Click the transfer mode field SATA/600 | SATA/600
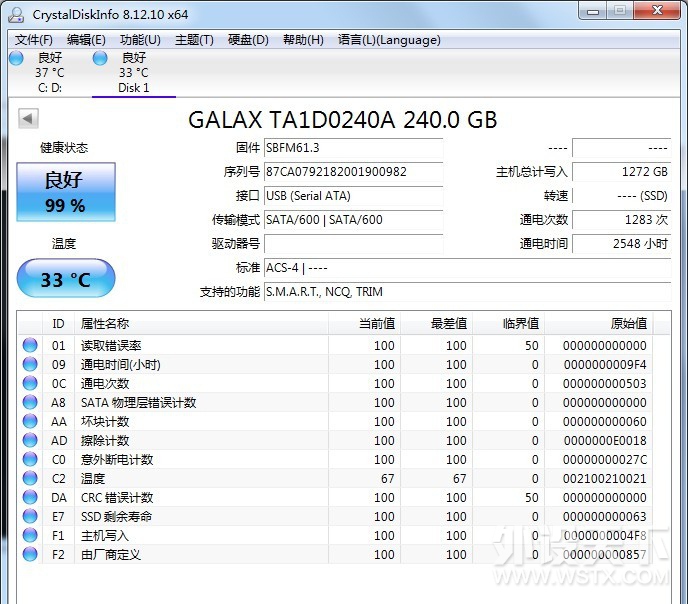688x604 pixels. pyautogui.click(x=354, y=220)
